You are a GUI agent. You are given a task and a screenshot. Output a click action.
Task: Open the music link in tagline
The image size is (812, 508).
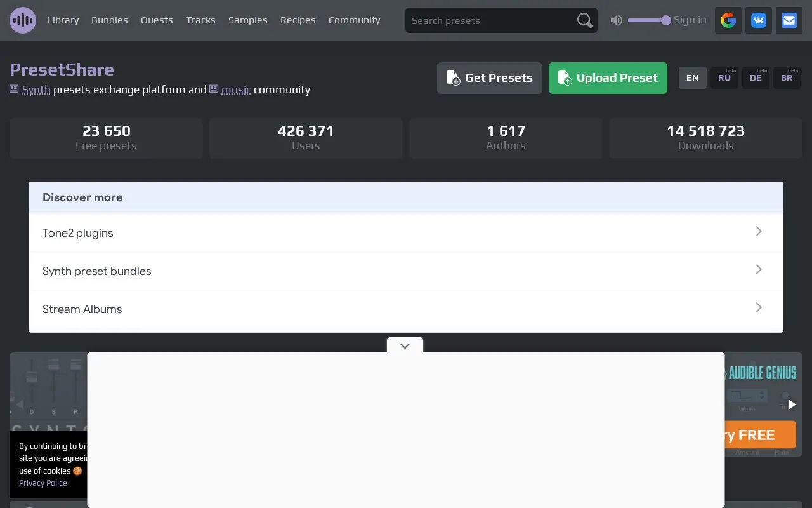tap(236, 90)
